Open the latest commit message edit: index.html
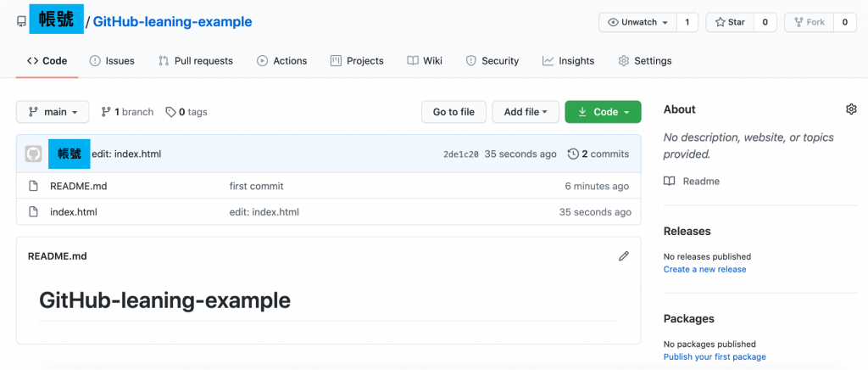The width and height of the screenshot is (868, 370). click(126, 154)
